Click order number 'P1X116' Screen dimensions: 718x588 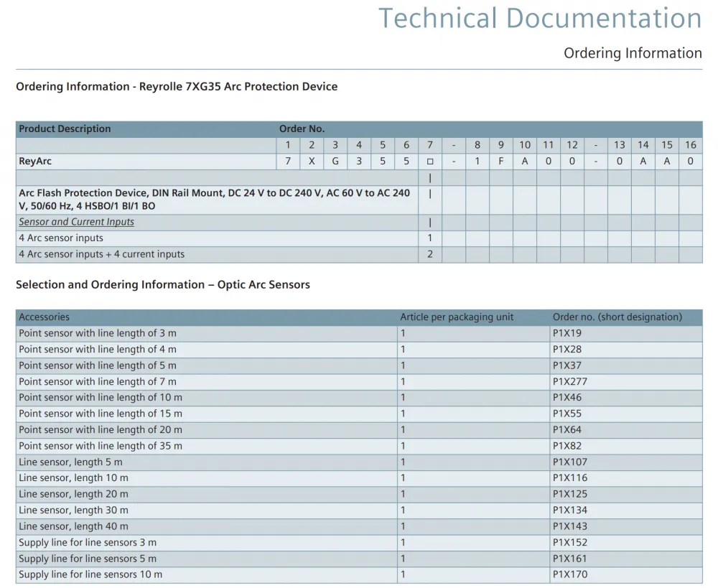[569, 478]
